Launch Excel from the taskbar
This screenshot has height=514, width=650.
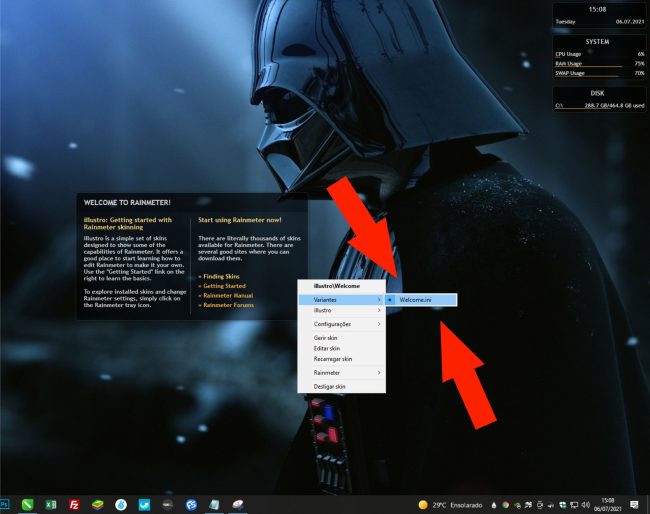51,505
